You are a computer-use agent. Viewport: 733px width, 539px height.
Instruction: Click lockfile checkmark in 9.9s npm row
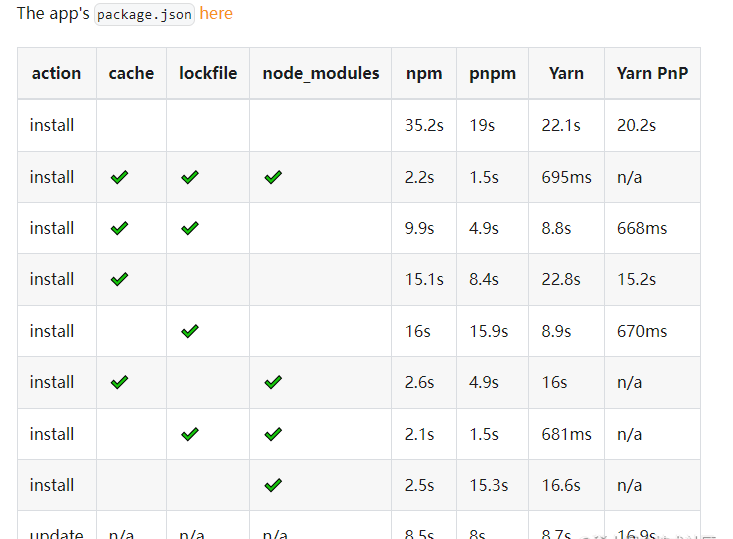(x=190, y=228)
